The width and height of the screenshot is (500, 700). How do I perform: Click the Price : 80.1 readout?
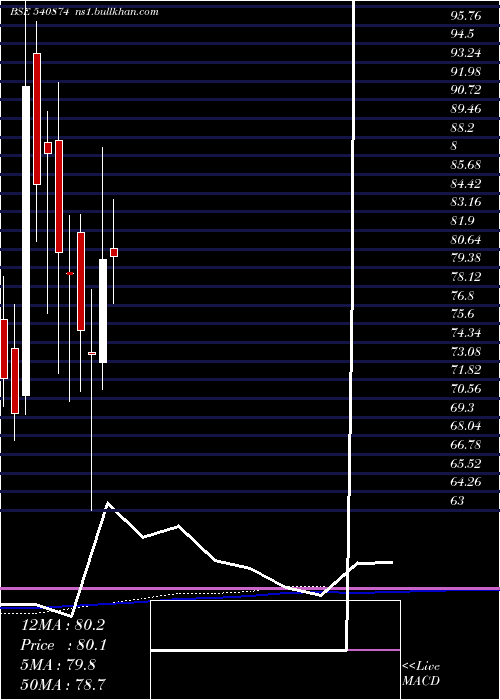tap(62, 645)
